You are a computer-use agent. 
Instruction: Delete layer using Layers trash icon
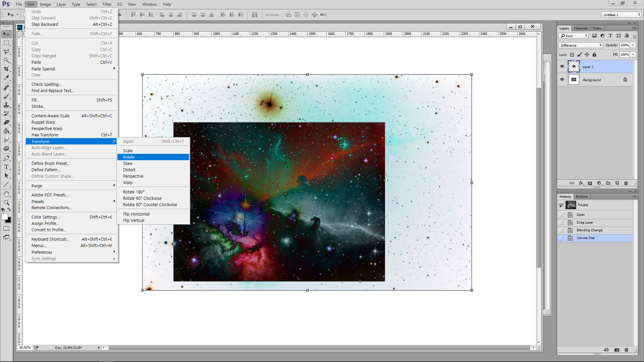[626, 183]
